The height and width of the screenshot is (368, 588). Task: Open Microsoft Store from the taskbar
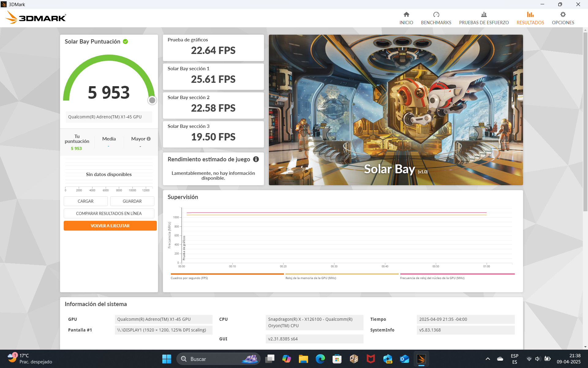point(337,359)
